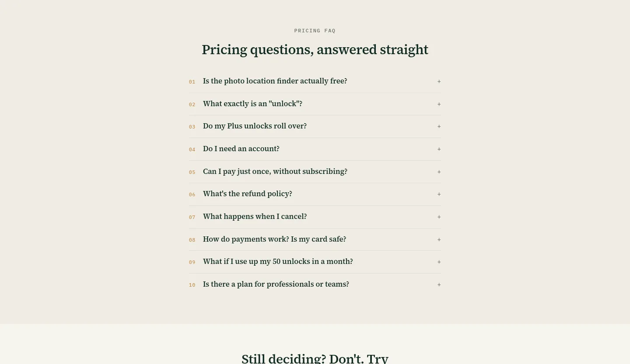This screenshot has width=630, height=364.
Task: Click plus icon for pay just once question
Action: 439,172
